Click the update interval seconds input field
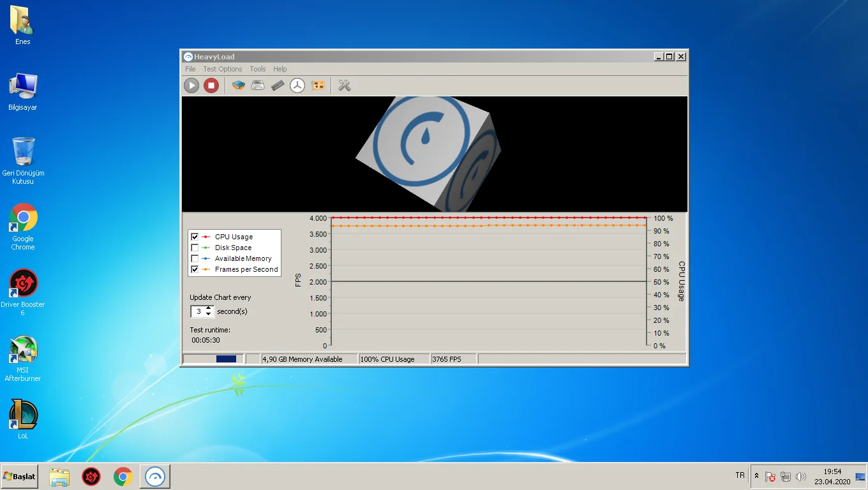This screenshot has width=868, height=490. point(198,311)
